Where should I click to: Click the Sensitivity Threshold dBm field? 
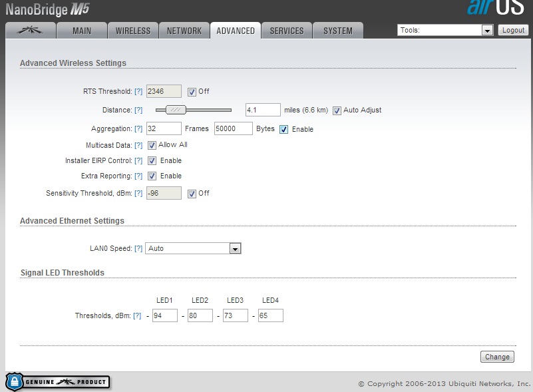coord(164,193)
